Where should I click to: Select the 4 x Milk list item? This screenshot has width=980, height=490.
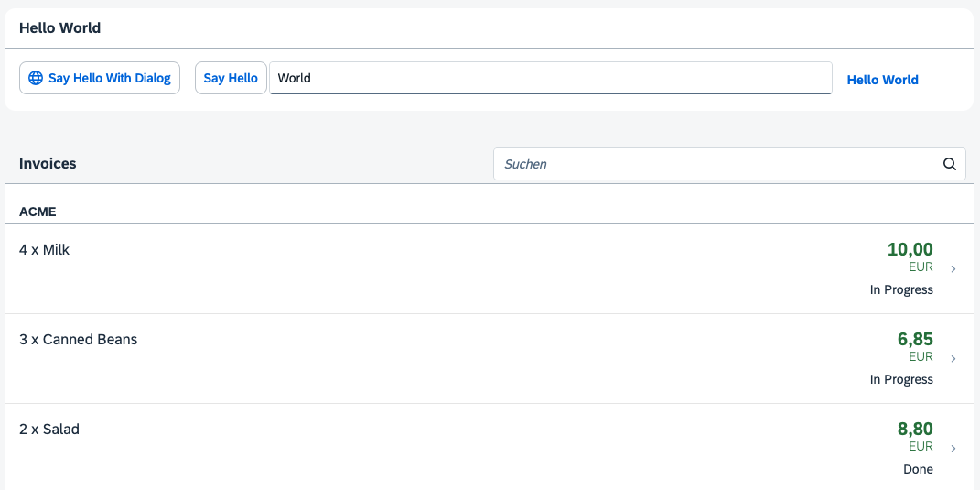(x=489, y=269)
